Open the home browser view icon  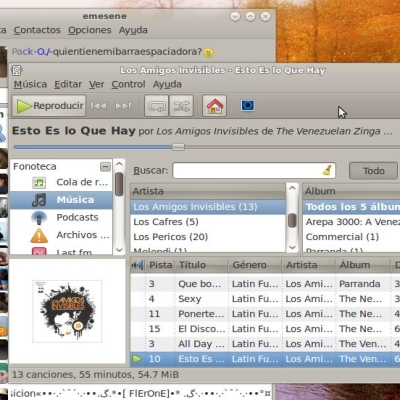tap(215, 106)
